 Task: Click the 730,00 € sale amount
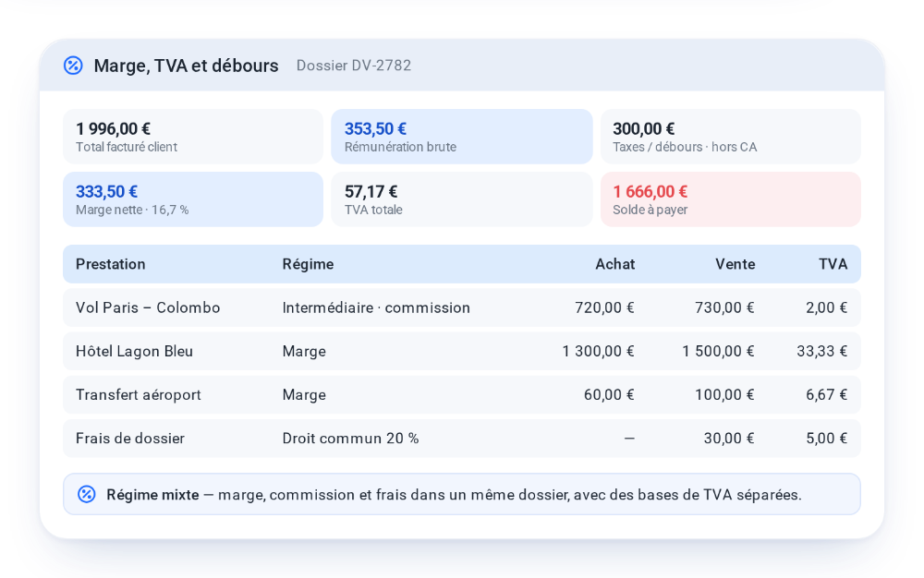coord(724,307)
